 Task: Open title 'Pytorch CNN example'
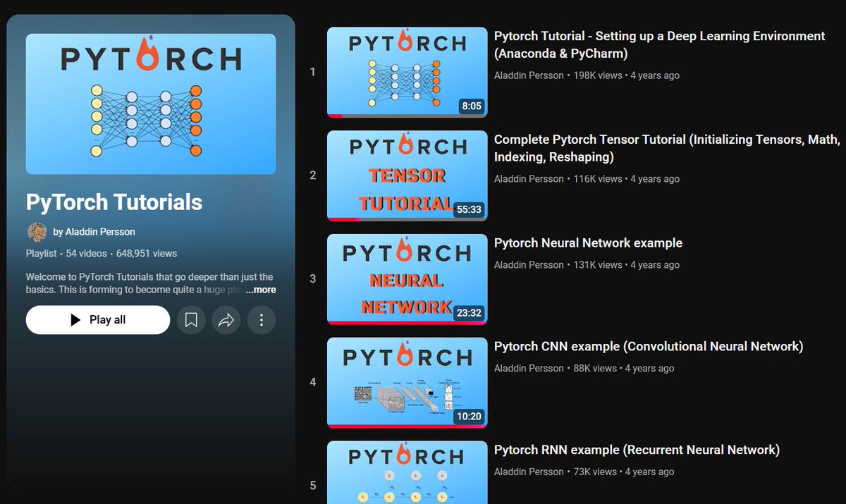(649, 347)
